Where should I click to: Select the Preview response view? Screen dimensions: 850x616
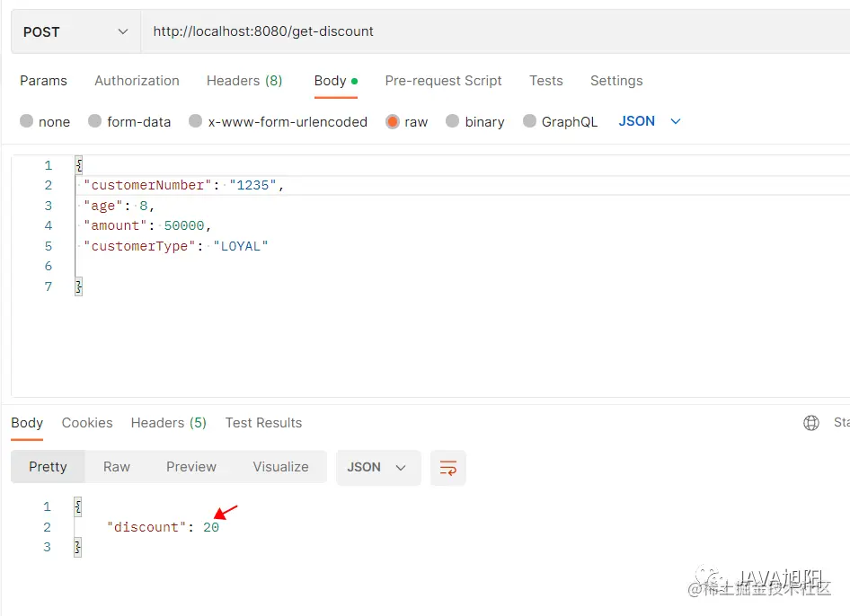[x=191, y=467]
